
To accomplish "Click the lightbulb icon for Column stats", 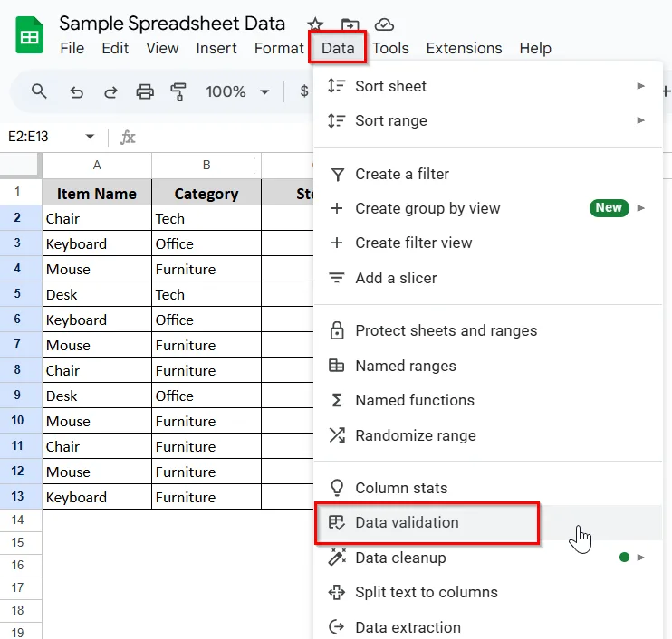I will coord(337,487).
